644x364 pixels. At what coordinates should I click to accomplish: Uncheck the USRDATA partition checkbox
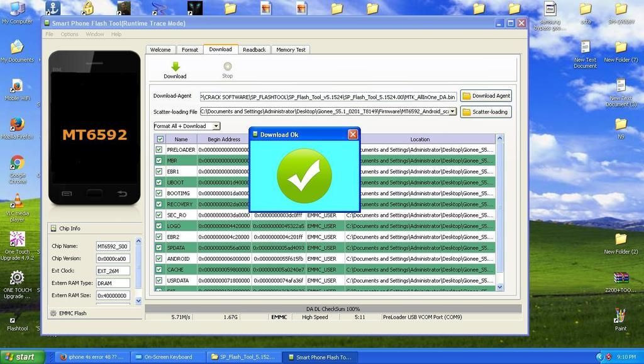[159, 280]
